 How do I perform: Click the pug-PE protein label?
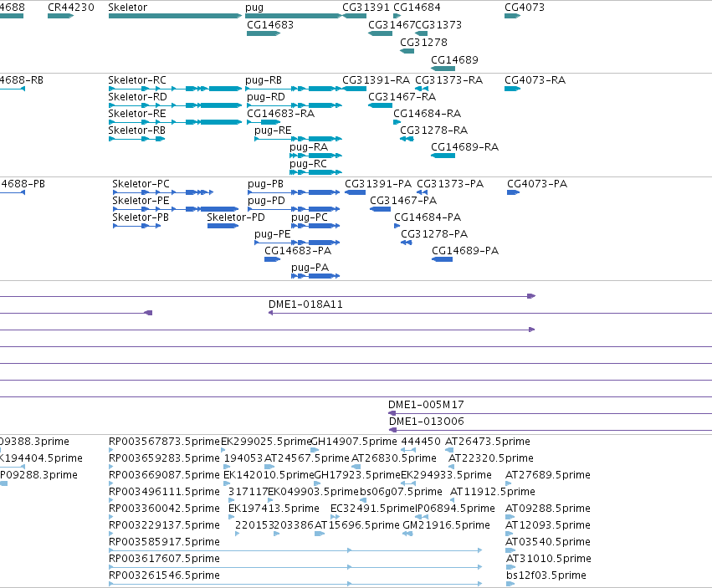[x=273, y=234]
